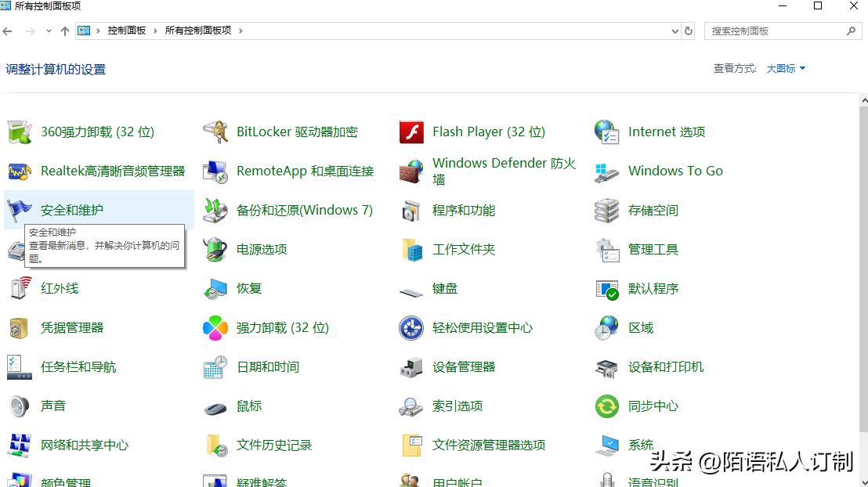The width and height of the screenshot is (868, 487).
Task: Launch Flash Player (32 位) settings
Action: tap(486, 132)
